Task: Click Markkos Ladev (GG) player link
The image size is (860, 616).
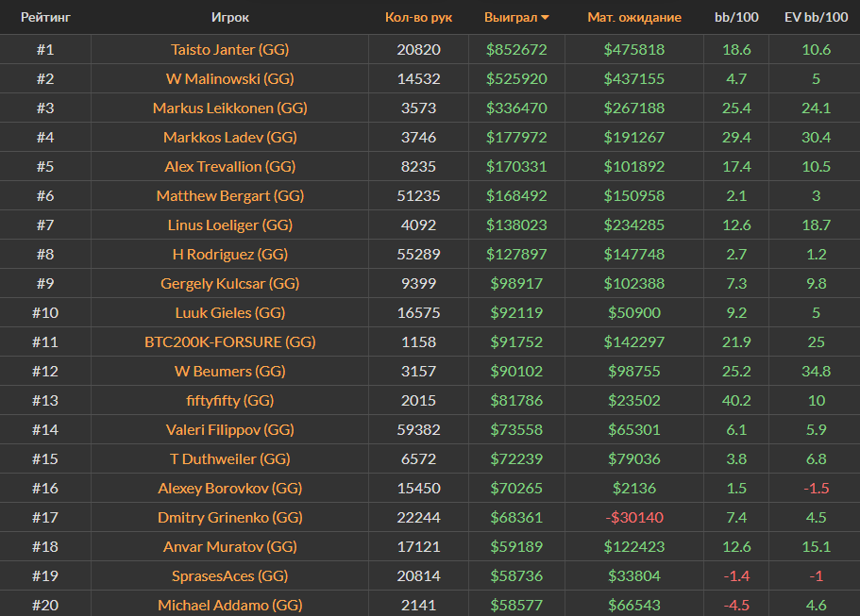Action: point(229,137)
